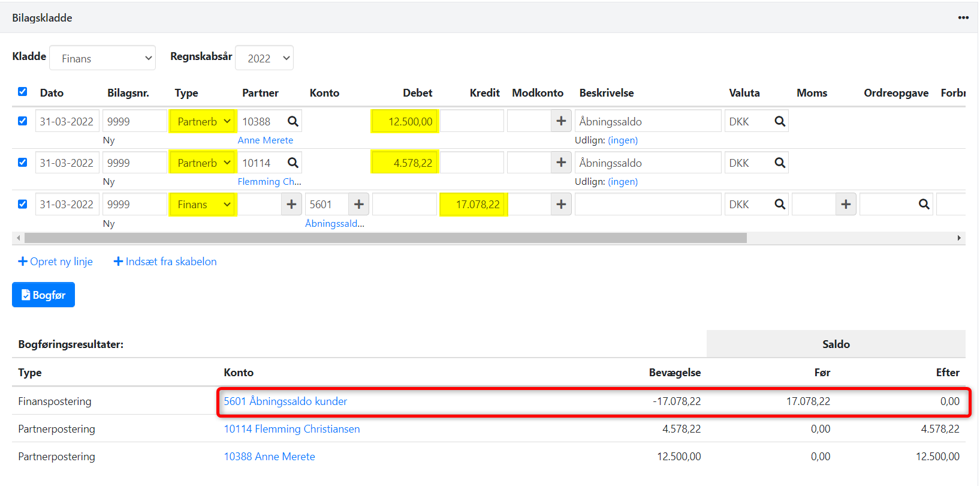Open 10114 Flemming Christiansen result link
This screenshot has height=486, width=980.
(x=292, y=429)
